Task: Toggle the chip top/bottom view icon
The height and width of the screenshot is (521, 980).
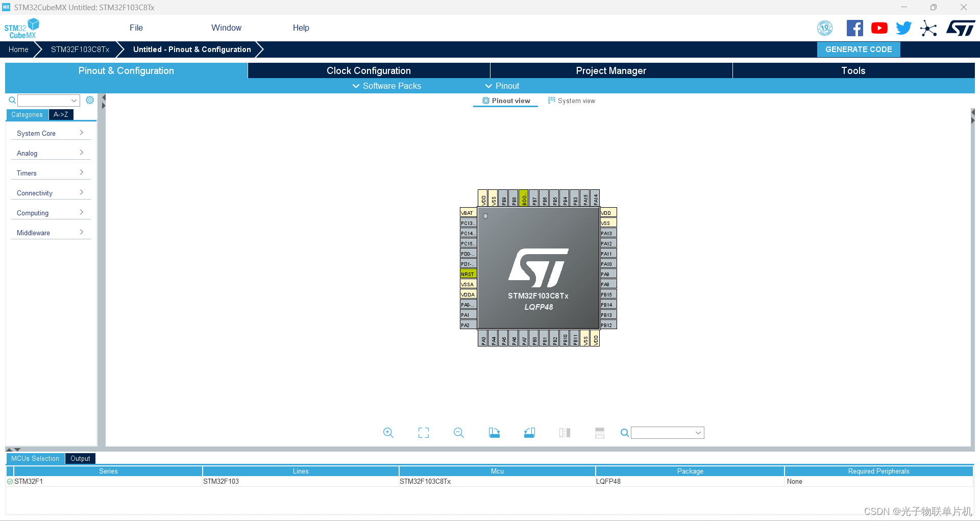Action: click(x=565, y=433)
